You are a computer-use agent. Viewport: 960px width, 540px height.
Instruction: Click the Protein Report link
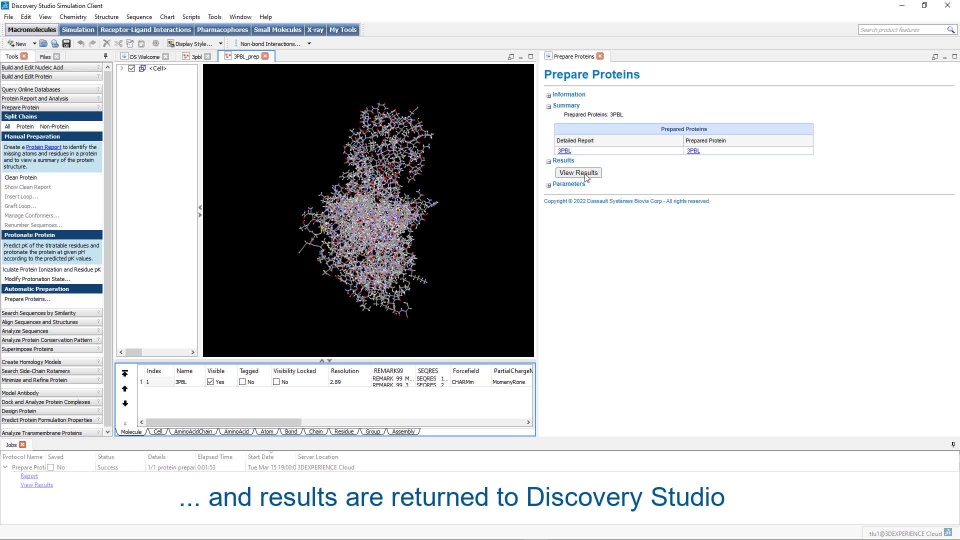pos(43,147)
